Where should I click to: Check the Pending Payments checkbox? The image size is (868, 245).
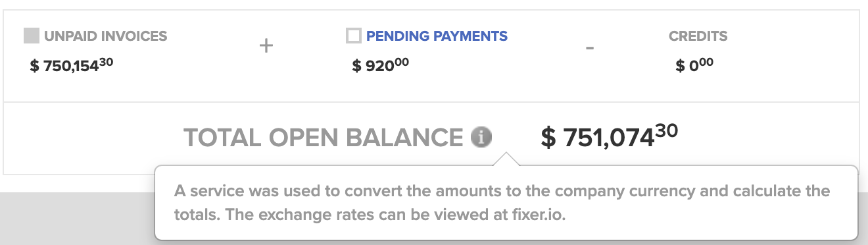pos(354,36)
